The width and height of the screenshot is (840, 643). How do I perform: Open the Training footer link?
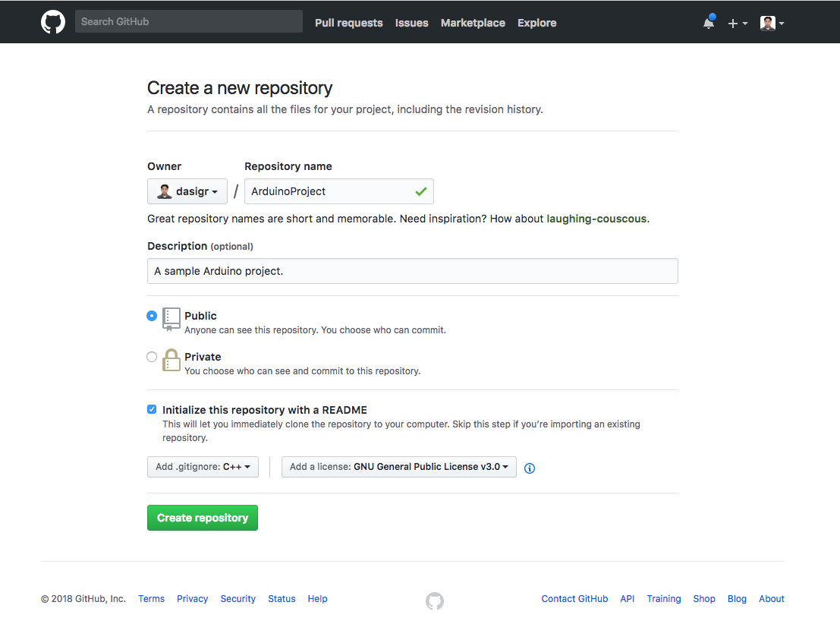[x=664, y=598]
